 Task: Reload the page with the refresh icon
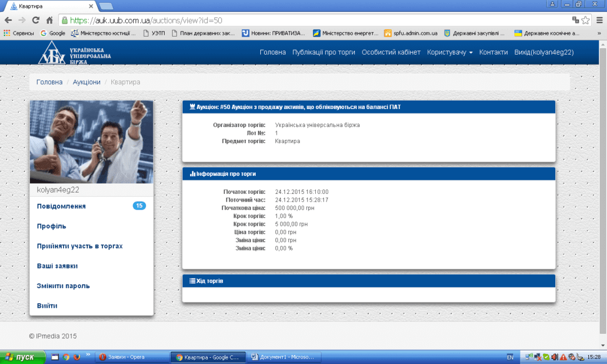click(36, 20)
